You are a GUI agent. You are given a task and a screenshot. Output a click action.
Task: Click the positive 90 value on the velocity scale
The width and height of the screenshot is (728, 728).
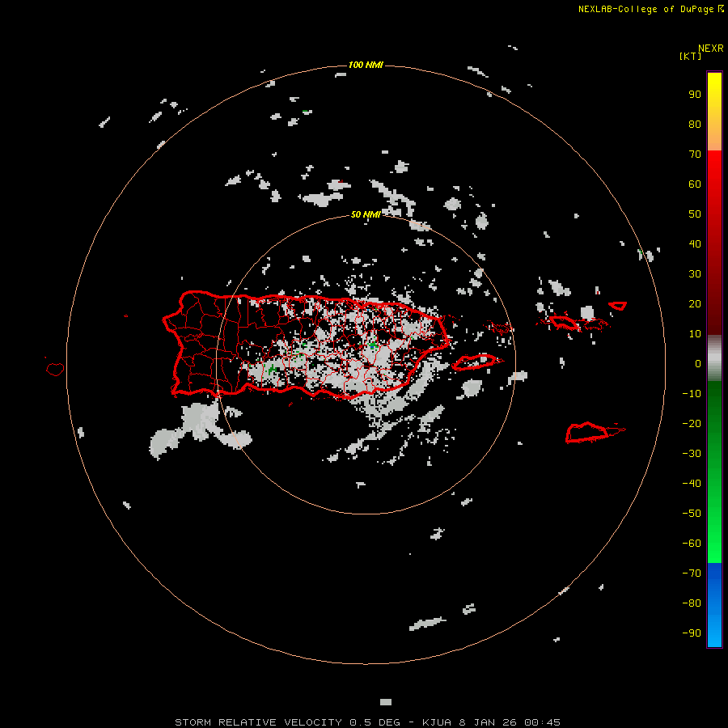pos(695,95)
